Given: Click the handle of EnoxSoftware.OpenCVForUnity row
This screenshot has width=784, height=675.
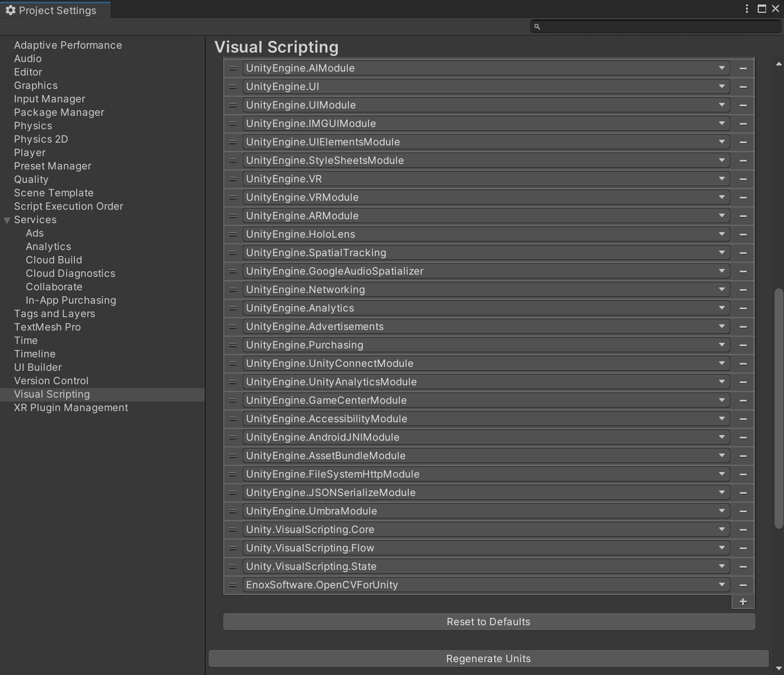Looking at the screenshot, I should pyautogui.click(x=233, y=585).
